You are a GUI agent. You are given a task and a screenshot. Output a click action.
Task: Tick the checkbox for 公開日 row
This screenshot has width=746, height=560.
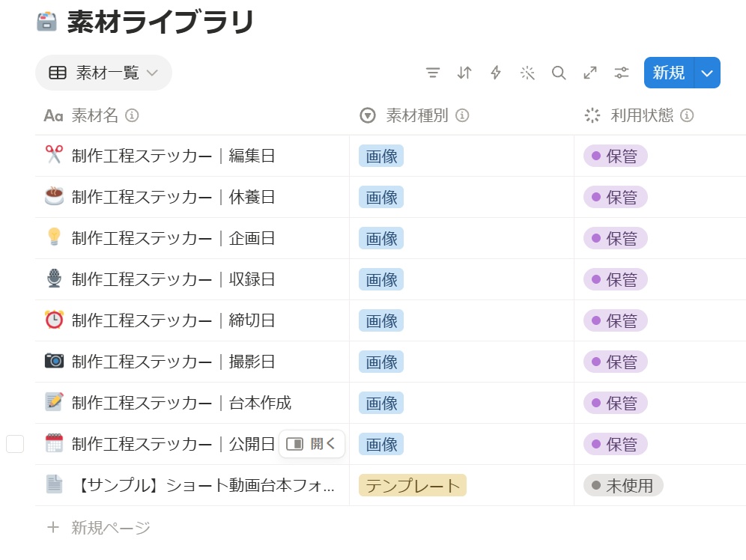(x=15, y=444)
